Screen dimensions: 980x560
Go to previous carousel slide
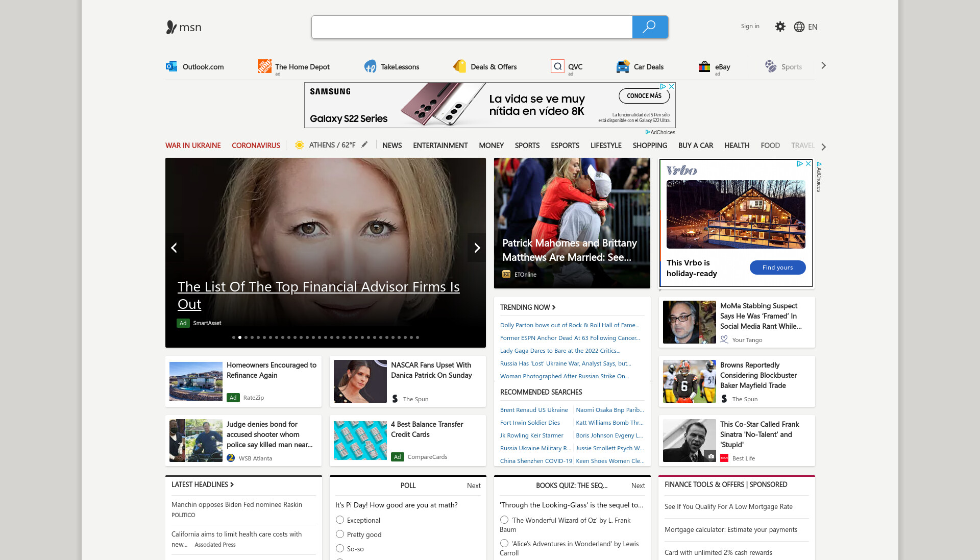click(x=174, y=248)
